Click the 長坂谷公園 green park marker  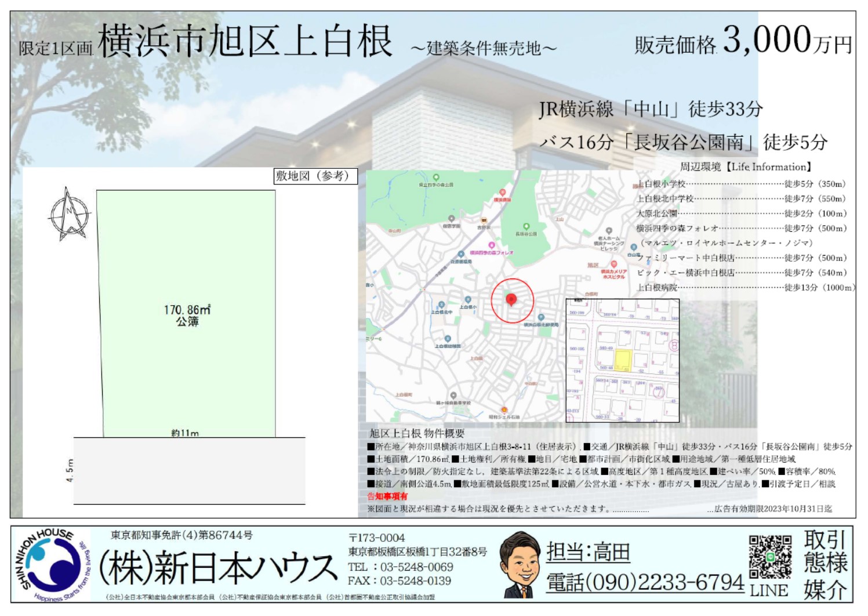(x=526, y=227)
